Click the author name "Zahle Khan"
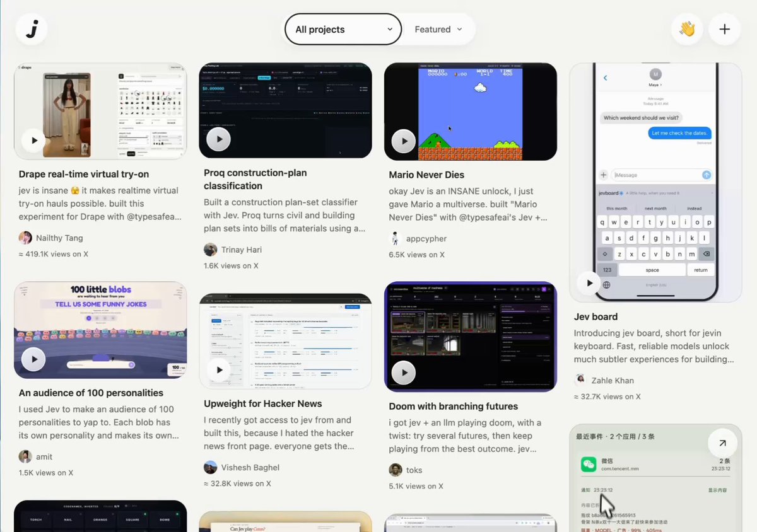This screenshot has width=757, height=532. 613,381
